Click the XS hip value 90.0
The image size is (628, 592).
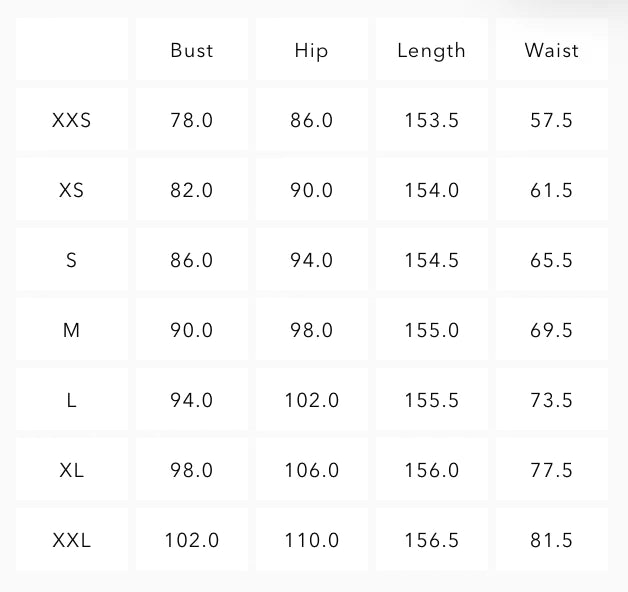(x=311, y=190)
